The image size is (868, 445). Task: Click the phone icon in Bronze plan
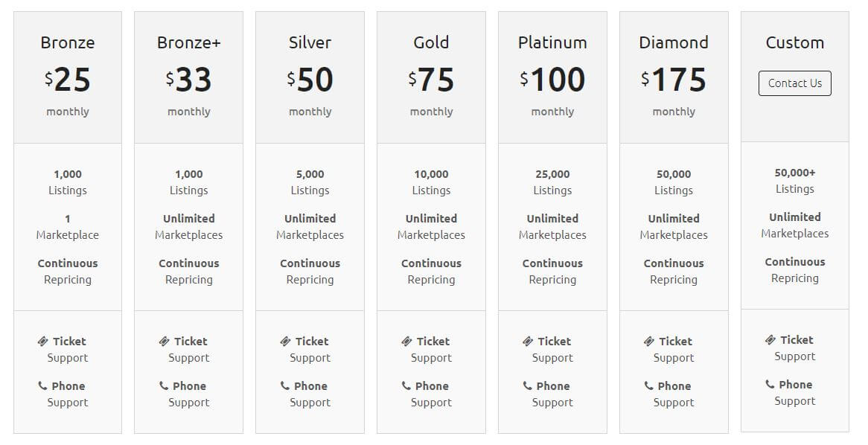pos(42,385)
